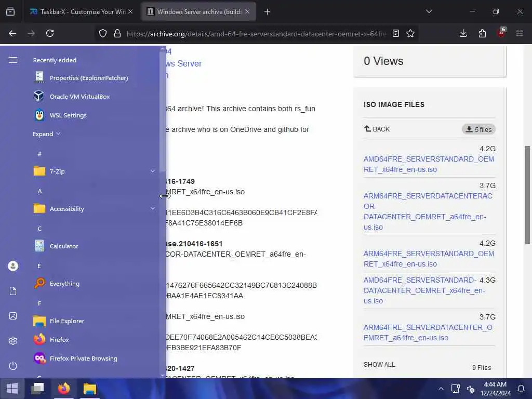Download all via the 5 files button
The image size is (532, 399).
(478, 129)
